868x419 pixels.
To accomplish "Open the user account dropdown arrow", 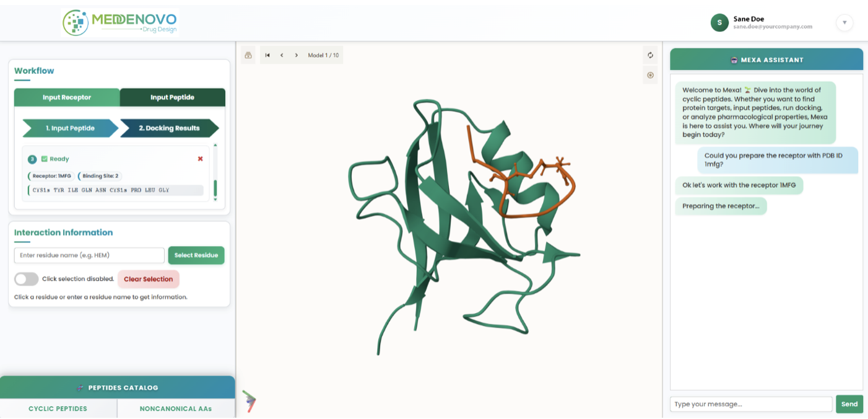I will (x=844, y=24).
